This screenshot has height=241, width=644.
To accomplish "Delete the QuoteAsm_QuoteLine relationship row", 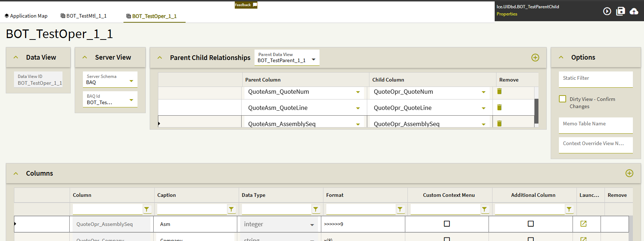I will pyautogui.click(x=499, y=107).
